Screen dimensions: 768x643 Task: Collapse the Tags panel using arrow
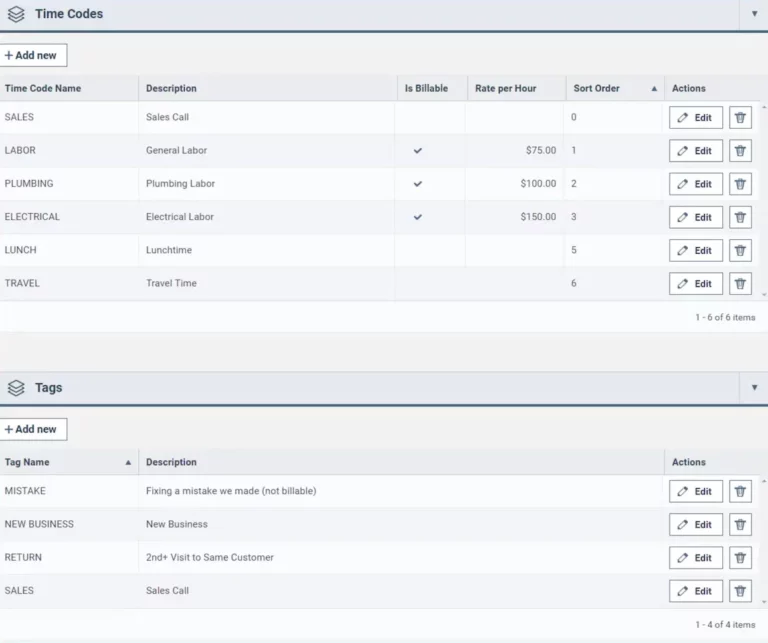pos(754,387)
